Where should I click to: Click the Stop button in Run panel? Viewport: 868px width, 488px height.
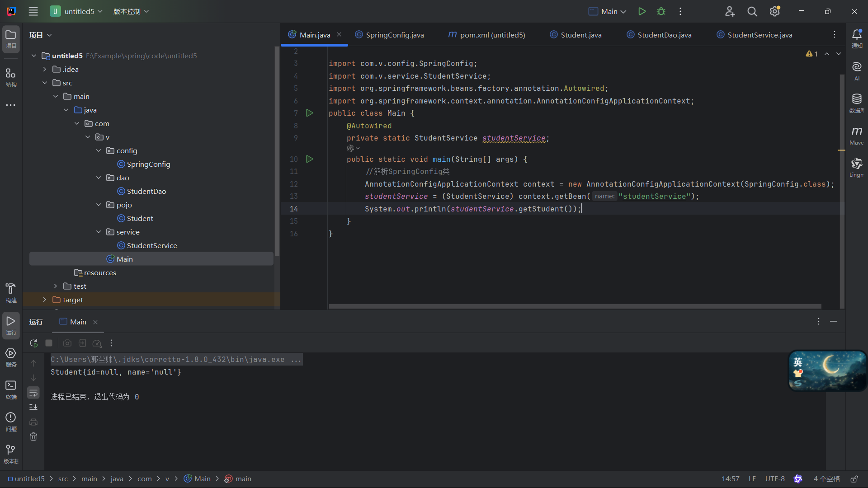pyautogui.click(x=49, y=343)
